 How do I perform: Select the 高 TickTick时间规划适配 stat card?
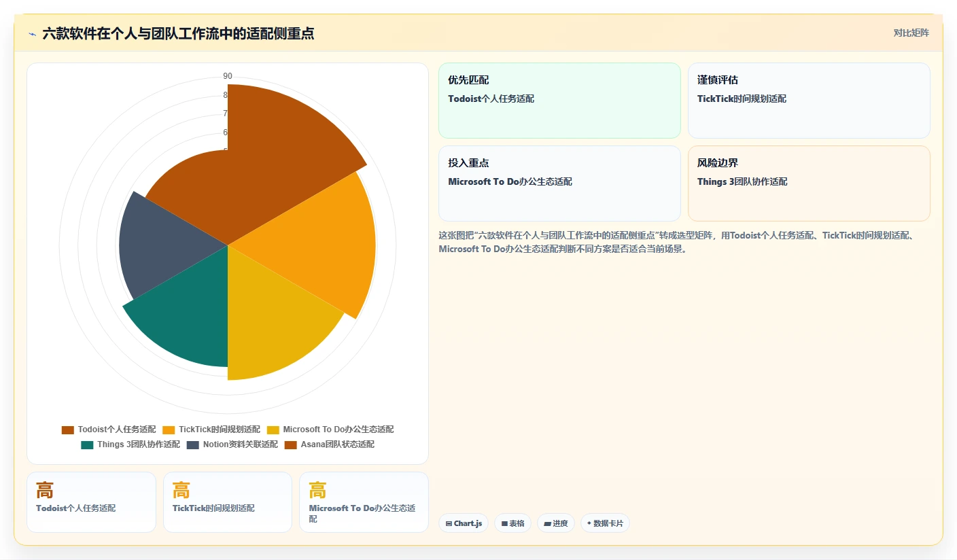(228, 502)
